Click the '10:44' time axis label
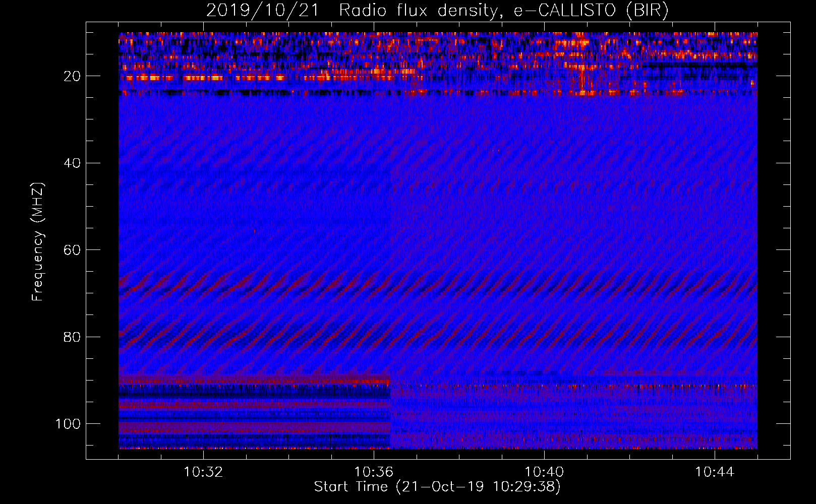 click(x=715, y=472)
